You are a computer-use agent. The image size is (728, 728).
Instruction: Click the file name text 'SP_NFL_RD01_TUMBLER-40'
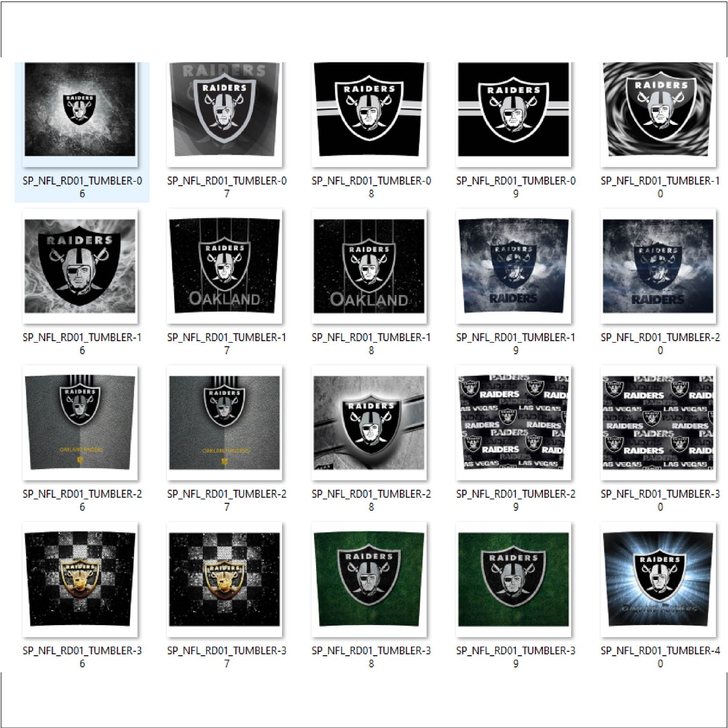(x=660, y=657)
